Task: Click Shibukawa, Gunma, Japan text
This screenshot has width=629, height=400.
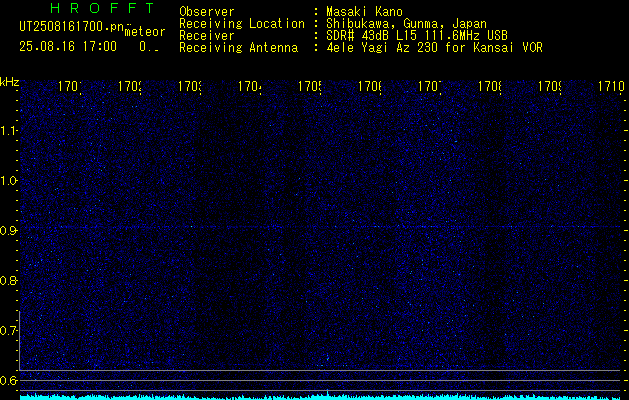Action: 406,24
